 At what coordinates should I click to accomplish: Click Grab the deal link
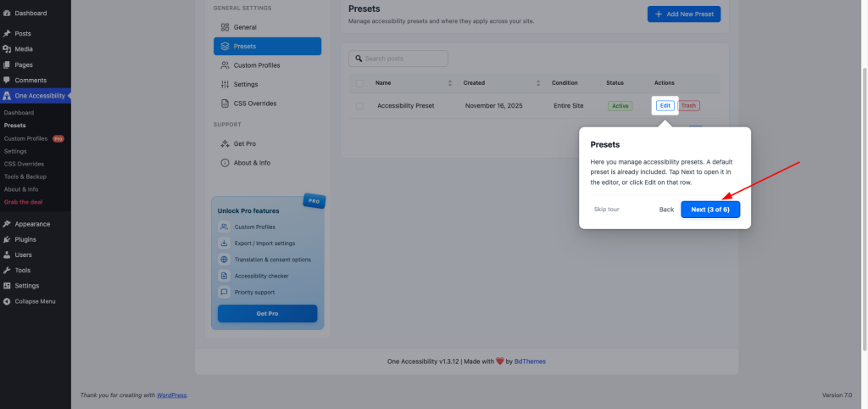pos(23,202)
